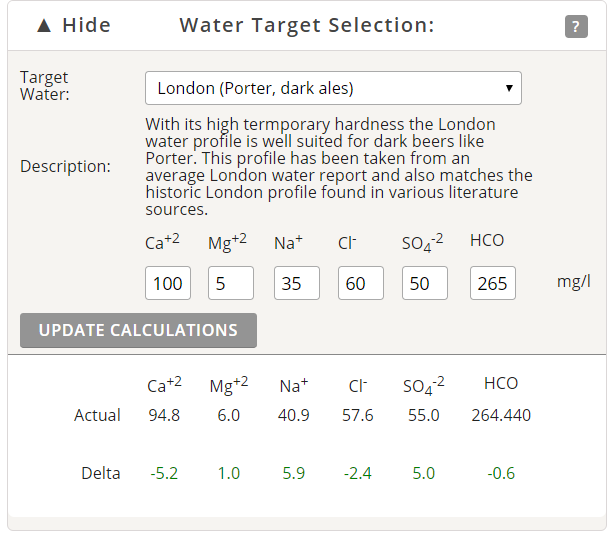Click the Delta Na+ value 5.9
Viewport: 613px width, 535px height.
click(x=294, y=473)
